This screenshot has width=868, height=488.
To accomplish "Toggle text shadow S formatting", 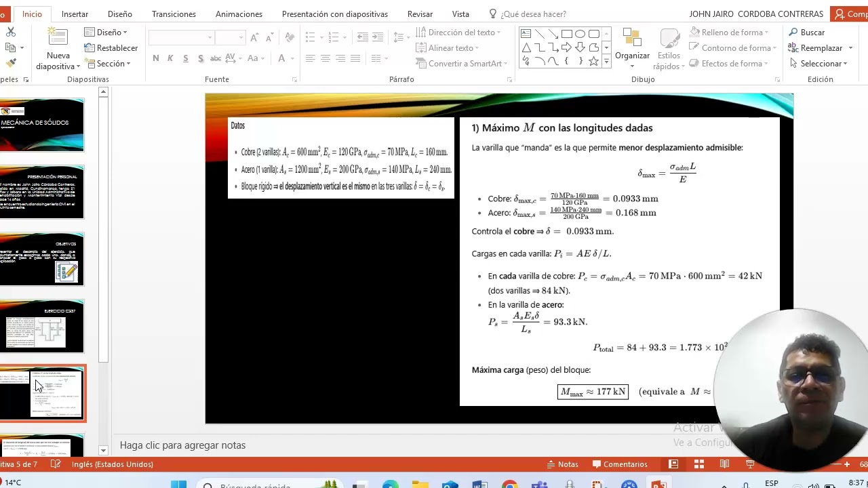I will [201, 58].
